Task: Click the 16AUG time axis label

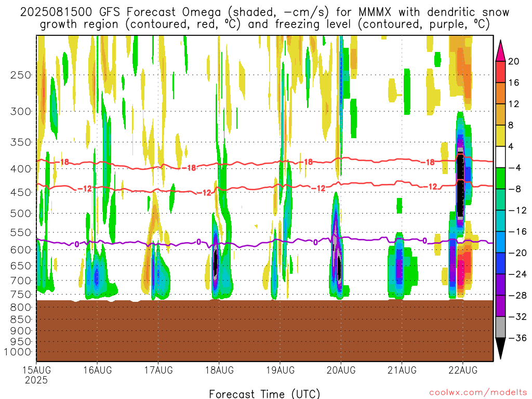Action: pyautogui.click(x=97, y=370)
